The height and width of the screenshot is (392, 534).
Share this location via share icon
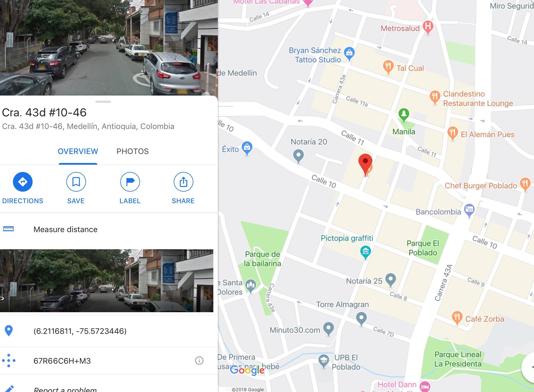tap(183, 182)
